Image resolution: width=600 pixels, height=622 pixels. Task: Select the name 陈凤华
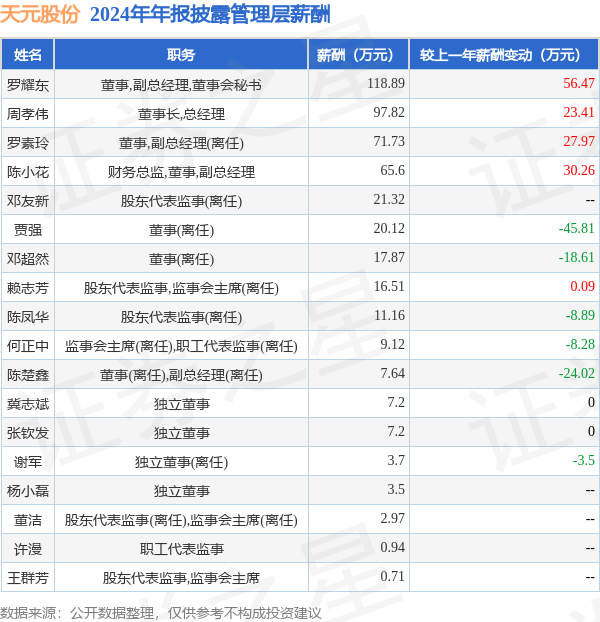pyautogui.click(x=28, y=317)
